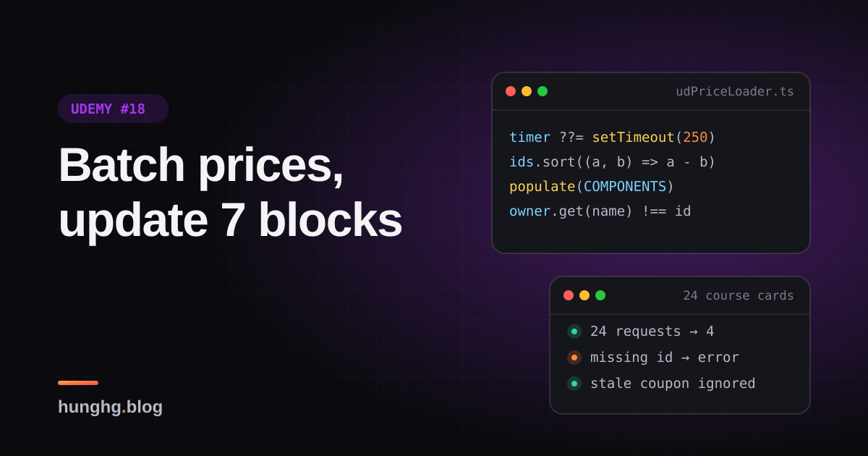Image resolution: width=868 pixels, height=456 pixels.
Task: Click the stale coupon ignored text
Action: [673, 384]
